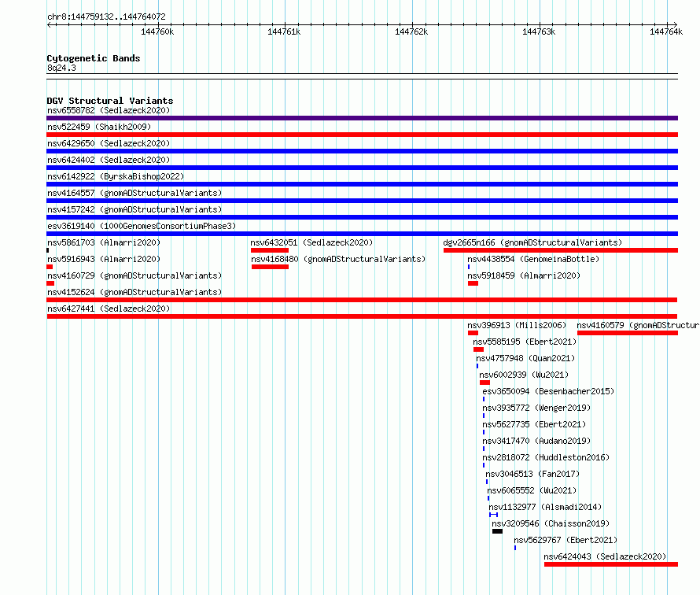
Task: Click the red bar under nsv6424043
Action: click(x=611, y=564)
